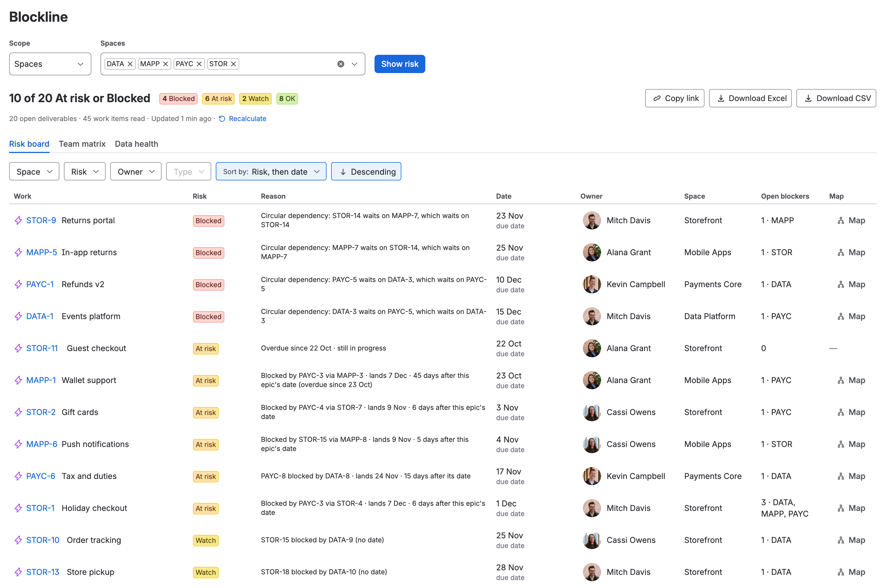Open the Scope dropdown showing Spaces
Screen dimensions: 886x588
coord(50,64)
